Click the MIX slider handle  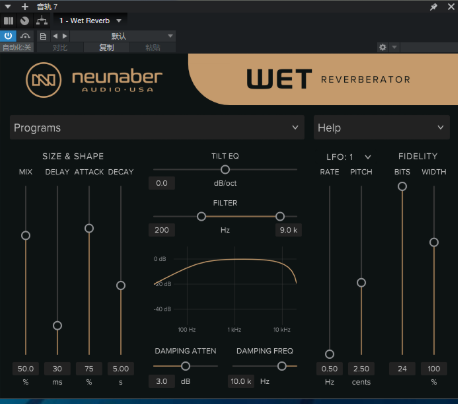[26, 236]
